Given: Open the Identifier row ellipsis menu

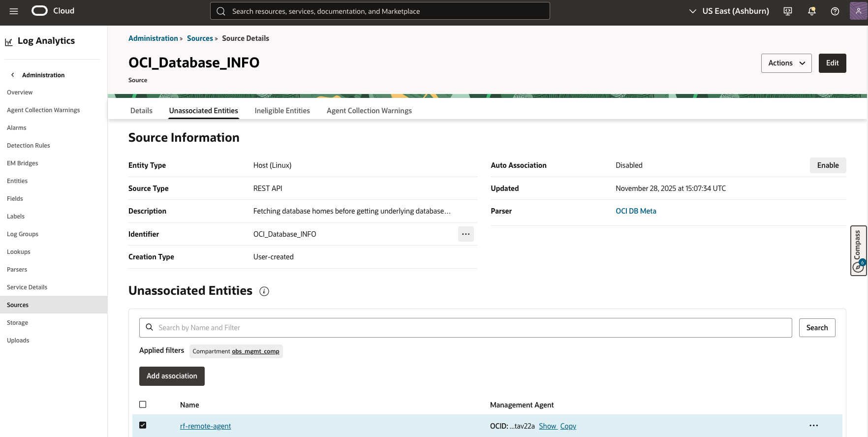Looking at the screenshot, I should pyautogui.click(x=465, y=234).
